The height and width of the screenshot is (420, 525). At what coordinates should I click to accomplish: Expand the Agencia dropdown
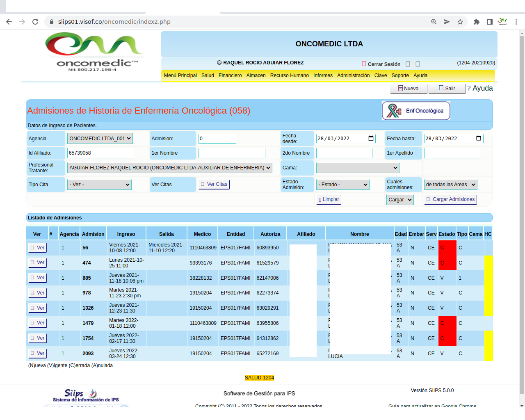point(100,139)
